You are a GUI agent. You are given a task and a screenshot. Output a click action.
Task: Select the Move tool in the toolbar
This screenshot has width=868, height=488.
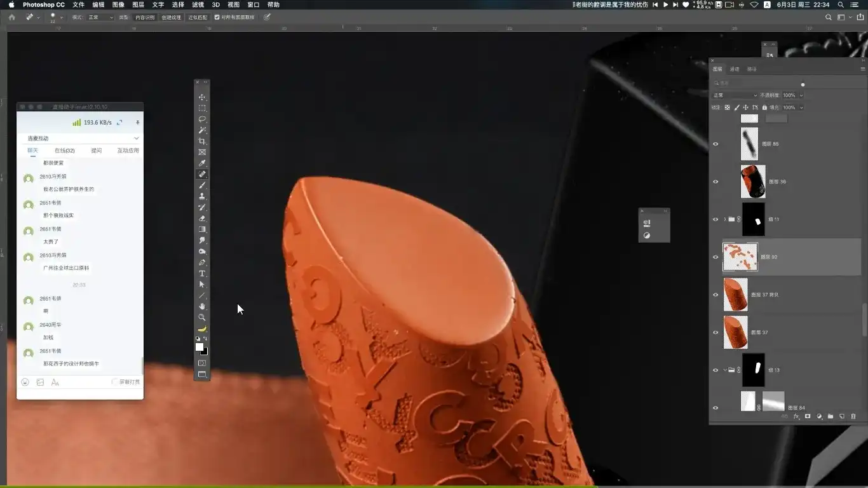[202, 97]
